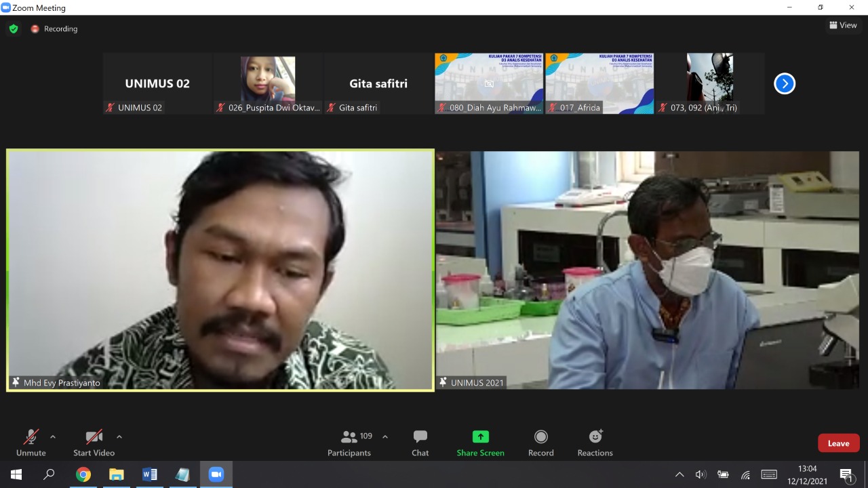Click the Mhd Evy Prastiyanto name label

click(x=62, y=383)
